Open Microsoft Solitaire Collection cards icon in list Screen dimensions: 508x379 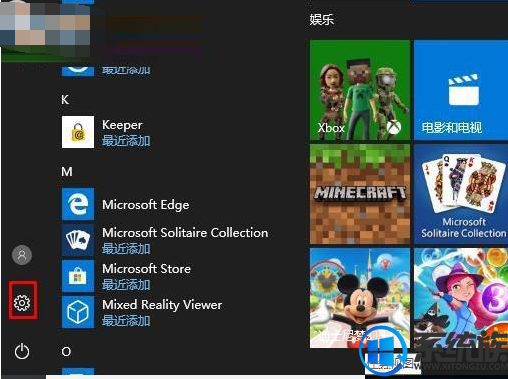click(78, 240)
